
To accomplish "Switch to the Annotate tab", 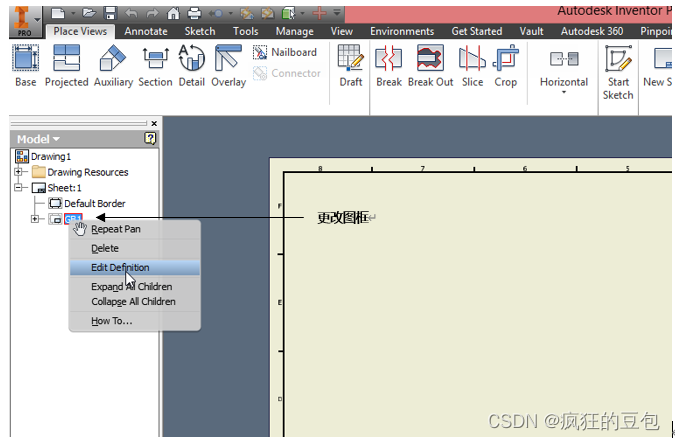I will pos(146,31).
